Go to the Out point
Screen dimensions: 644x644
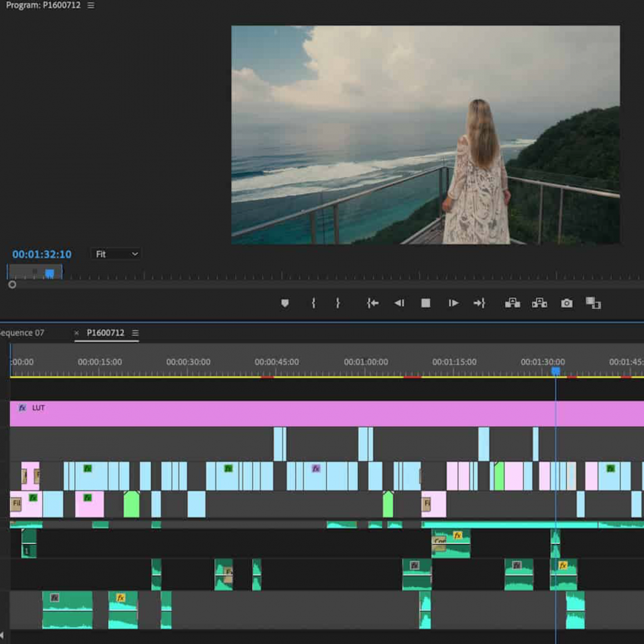(x=479, y=303)
